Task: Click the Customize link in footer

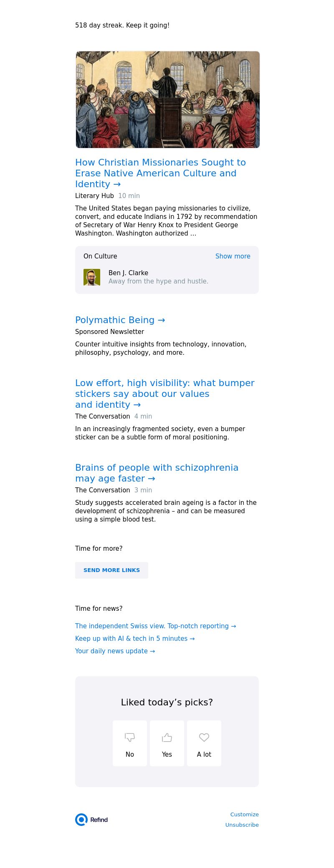Action: [x=244, y=815]
